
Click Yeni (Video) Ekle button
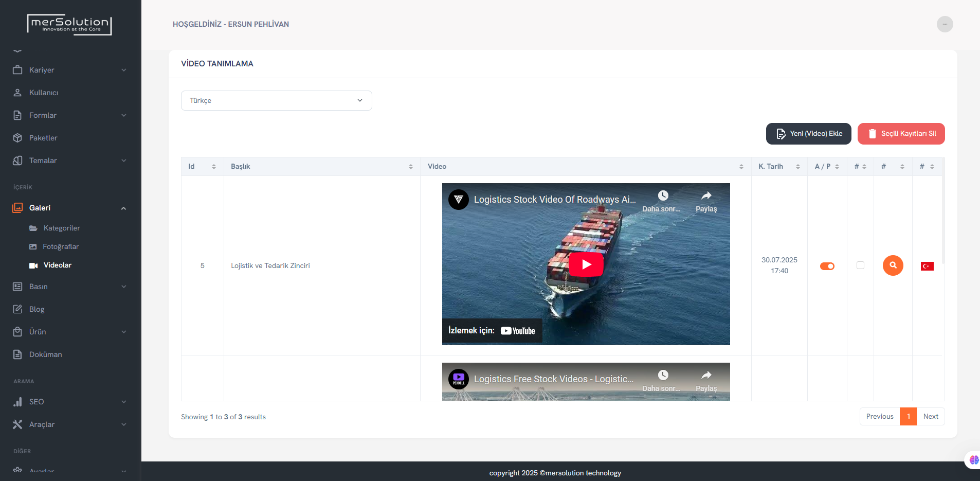pos(808,134)
